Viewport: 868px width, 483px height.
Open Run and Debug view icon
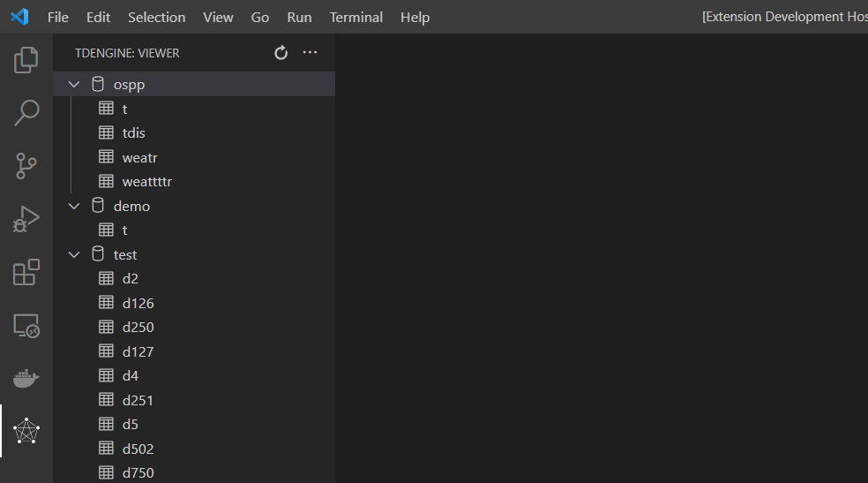[26, 219]
